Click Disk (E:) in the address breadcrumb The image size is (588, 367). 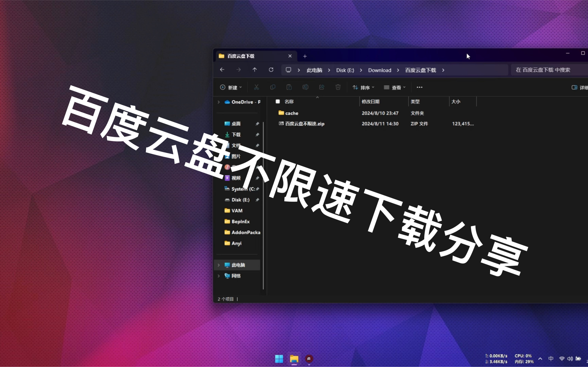(345, 70)
